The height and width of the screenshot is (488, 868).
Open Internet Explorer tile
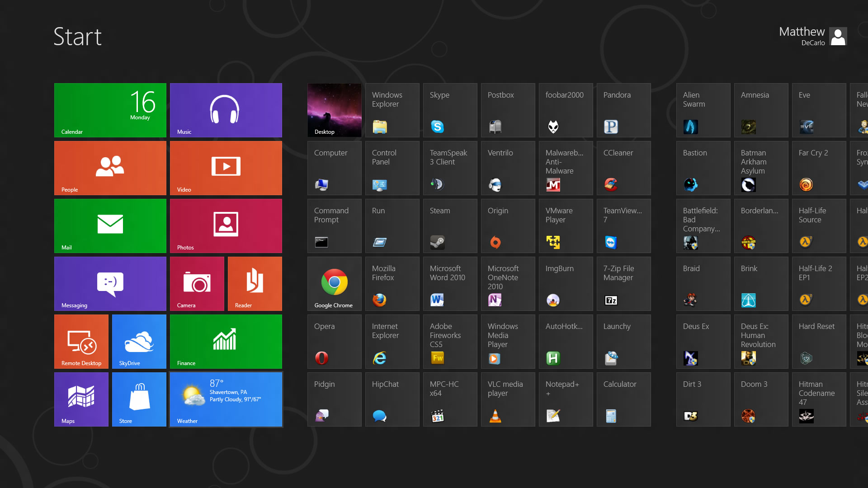point(392,342)
